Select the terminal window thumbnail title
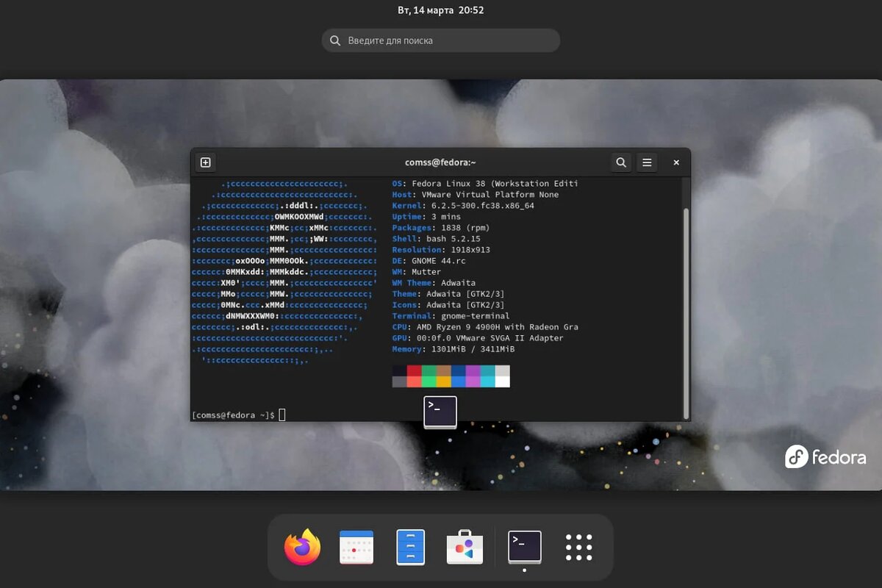 440,162
